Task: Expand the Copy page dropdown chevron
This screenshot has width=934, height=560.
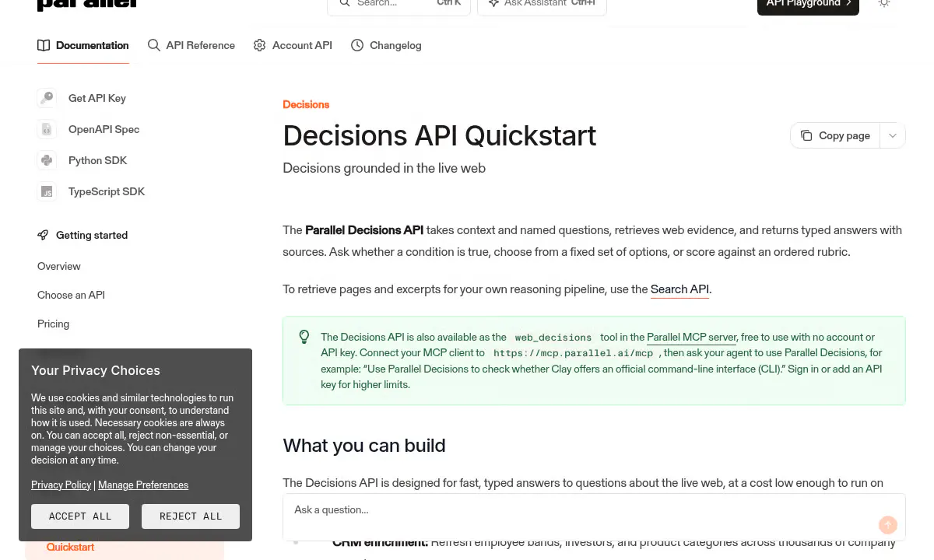Action: tap(893, 135)
